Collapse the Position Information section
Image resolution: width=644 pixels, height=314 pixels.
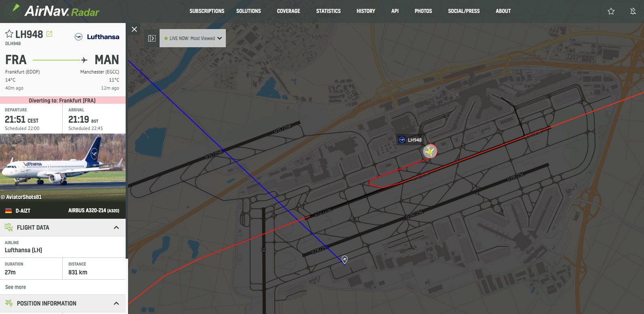click(x=116, y=304)
